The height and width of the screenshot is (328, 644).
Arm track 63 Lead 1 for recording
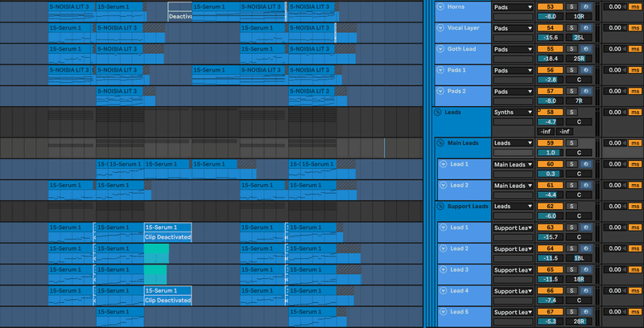point(585,228)
